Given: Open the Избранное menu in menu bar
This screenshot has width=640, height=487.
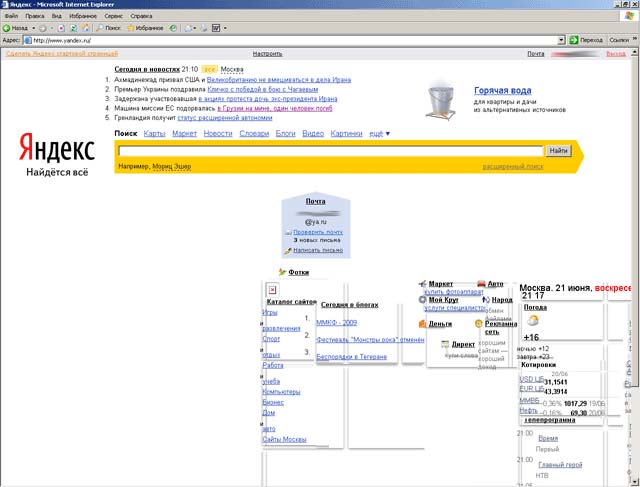Looking at the screenshot, I should 83,16.
